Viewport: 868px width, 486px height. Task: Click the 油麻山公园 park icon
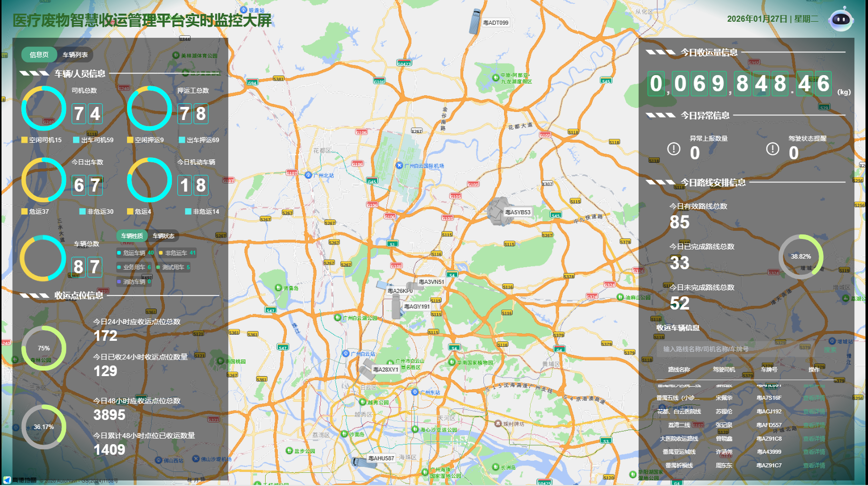[620, 297]
